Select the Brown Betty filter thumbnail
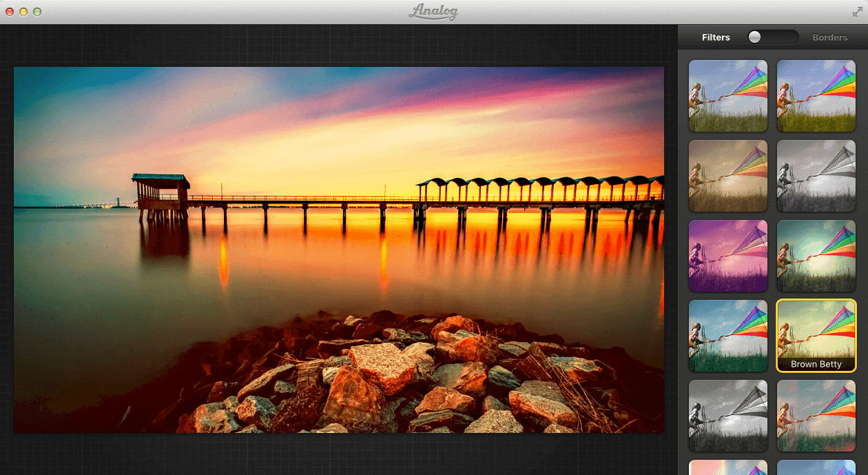 pyautogui.click(x=816, y=336)
